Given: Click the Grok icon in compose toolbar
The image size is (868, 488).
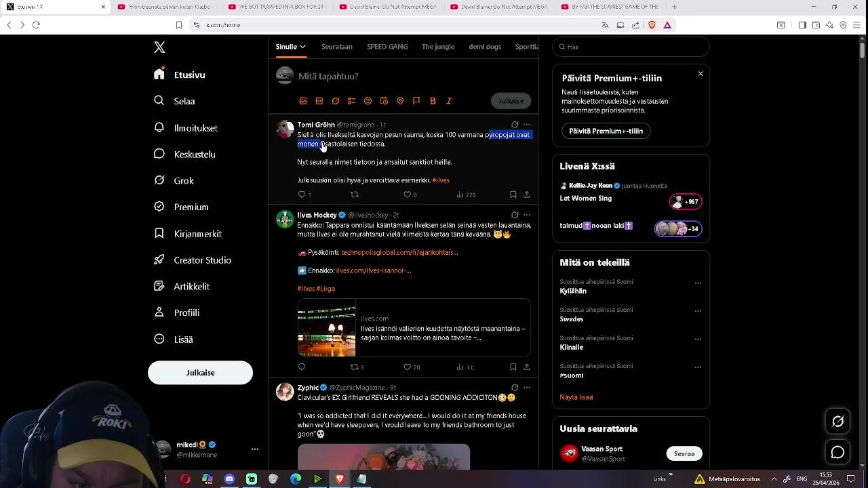Looking at the screenshot, I should 336,101.
